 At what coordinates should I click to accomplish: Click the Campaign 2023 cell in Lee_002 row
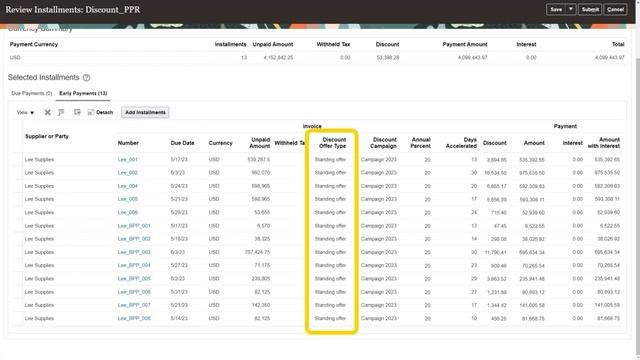click(379, 173)
